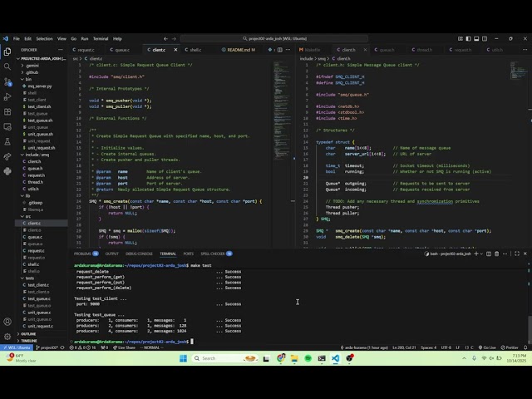Open Remote Explorer view

tap(7, 126)
